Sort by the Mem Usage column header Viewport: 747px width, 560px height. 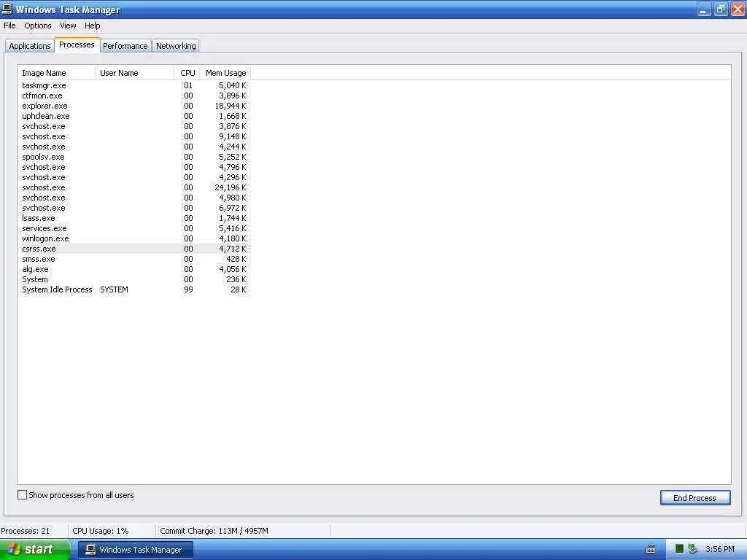pyautogui.click(x=225, y=73)
